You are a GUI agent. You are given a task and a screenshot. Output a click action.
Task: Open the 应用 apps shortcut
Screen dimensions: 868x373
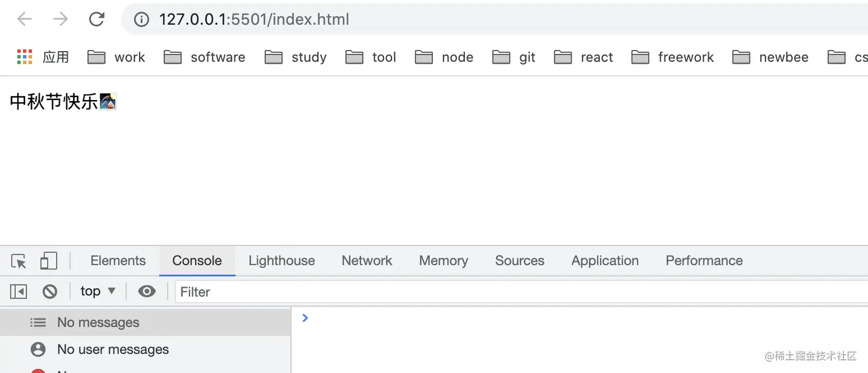(43, 57)
